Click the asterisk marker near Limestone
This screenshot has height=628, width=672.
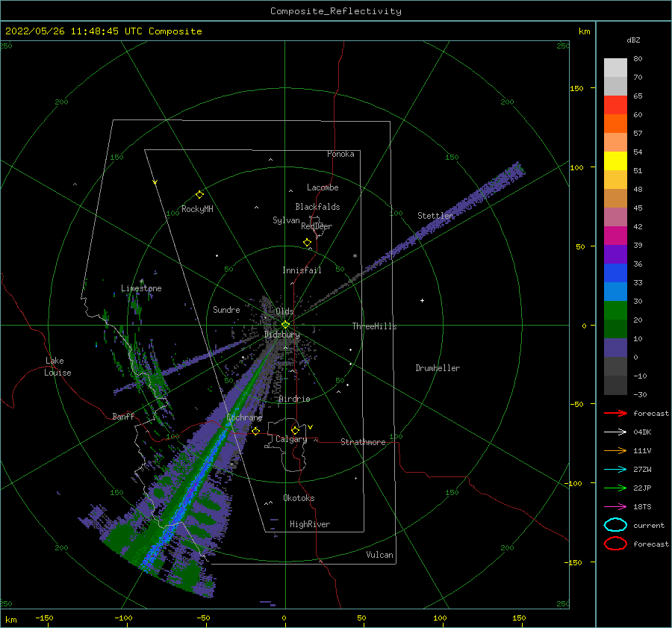click(x=141, y=282)
